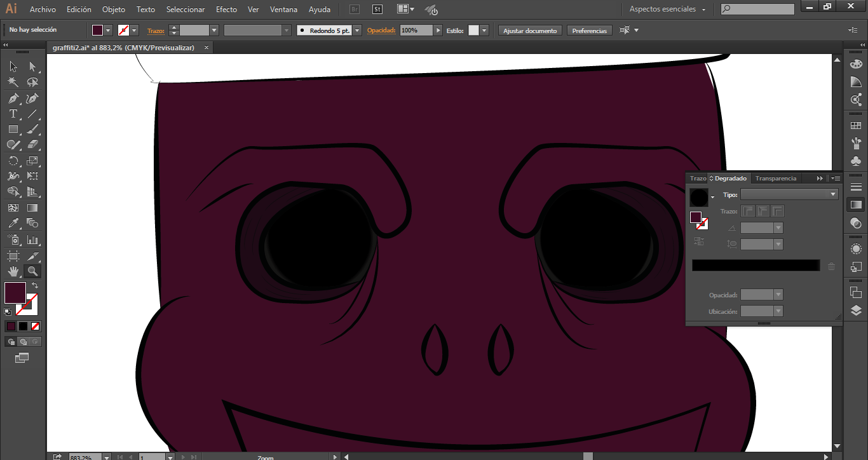Expand the gradient Ubicación dropdown

point(778,311)
